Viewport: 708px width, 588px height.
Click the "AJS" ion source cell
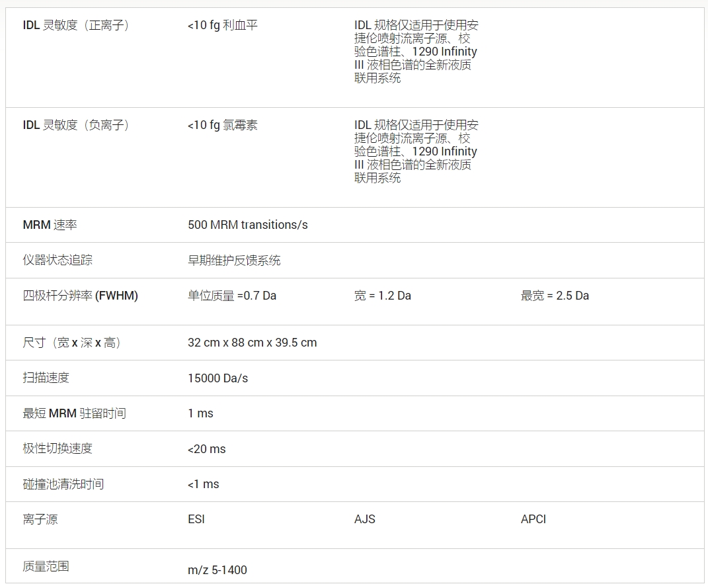[364, 519]
